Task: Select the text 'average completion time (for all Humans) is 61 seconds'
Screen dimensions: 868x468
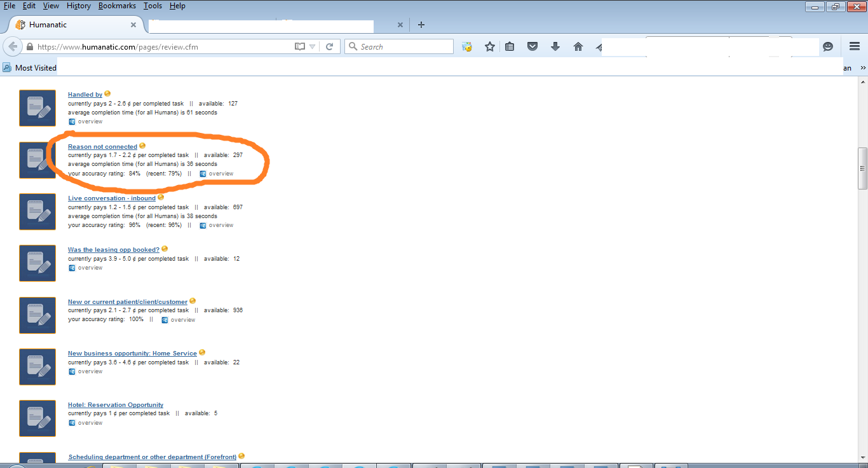Action: 142,113
